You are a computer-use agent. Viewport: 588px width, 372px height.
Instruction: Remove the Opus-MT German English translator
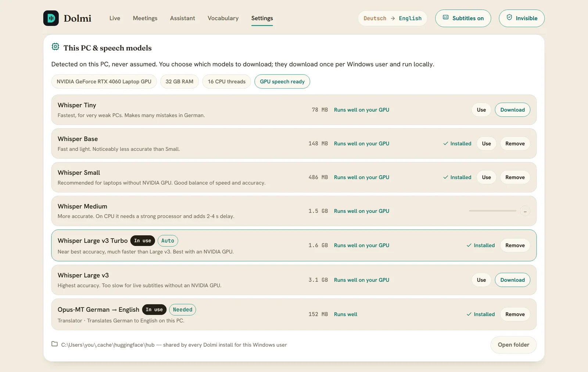coord(515,314)
